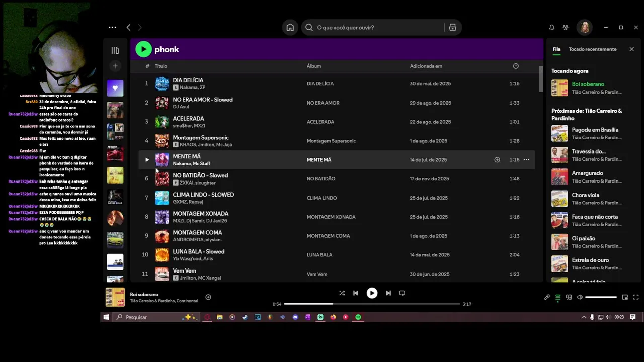Screen dimensions: 644x362
Task: Open the Browse icon in search bar
Action: point(453,27)
